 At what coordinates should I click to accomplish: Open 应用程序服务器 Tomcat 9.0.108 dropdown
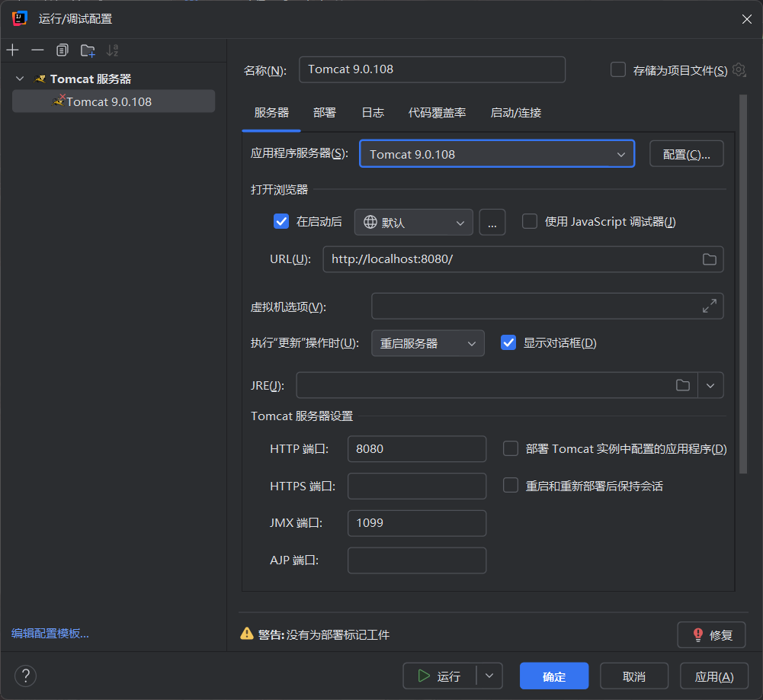[x=497, y=154]
